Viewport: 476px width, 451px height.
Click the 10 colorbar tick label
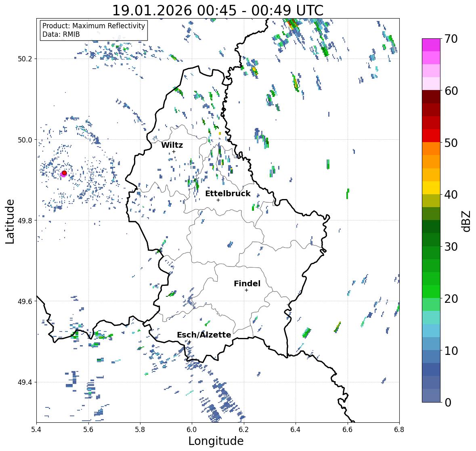coord(451,350)
